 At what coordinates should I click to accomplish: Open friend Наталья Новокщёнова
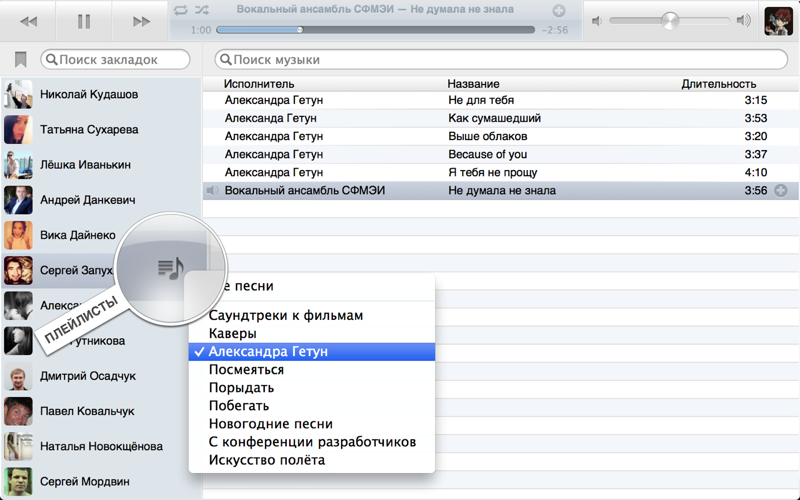pos(101,446)
